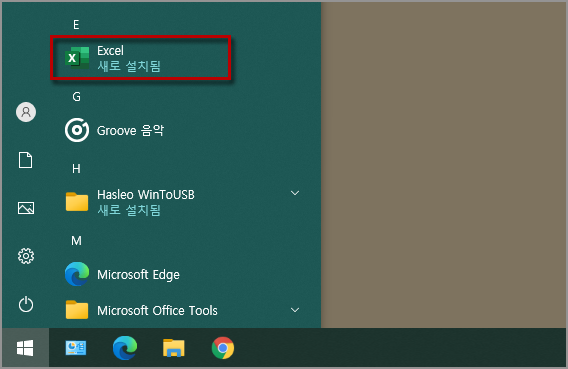The image size is (568, 369).
Task: Open Hasleo WinToUSB folder entry
Action: (x=130, y=202)
